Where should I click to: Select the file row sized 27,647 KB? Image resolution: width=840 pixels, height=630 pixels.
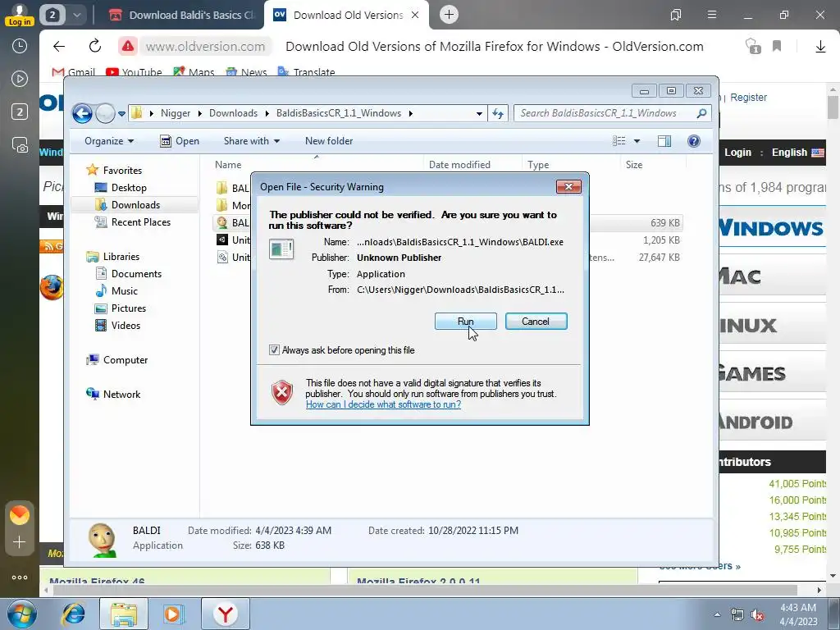pyautogui.click(x=449, y=257)
